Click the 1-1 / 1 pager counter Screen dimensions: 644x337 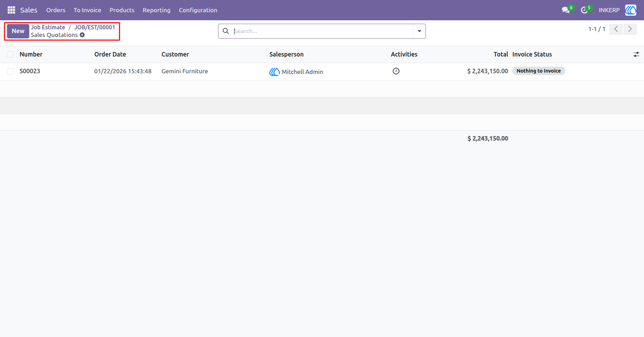click(597, 29)
